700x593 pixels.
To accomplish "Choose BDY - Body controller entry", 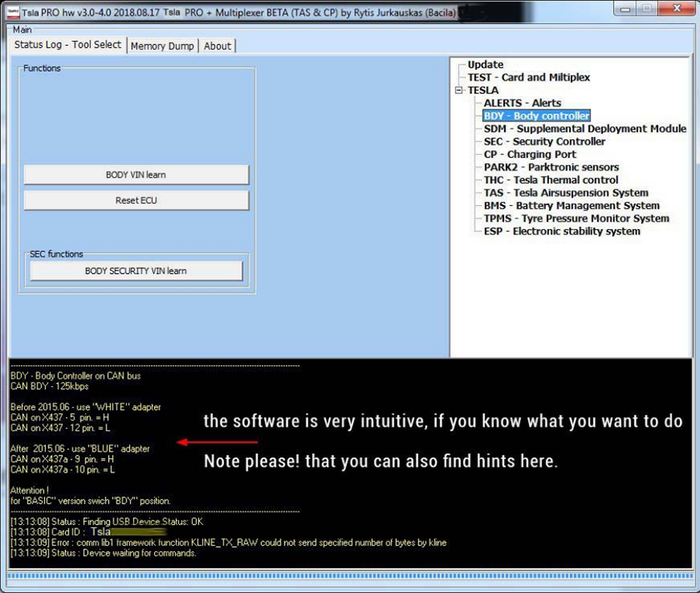I will 536,116.
